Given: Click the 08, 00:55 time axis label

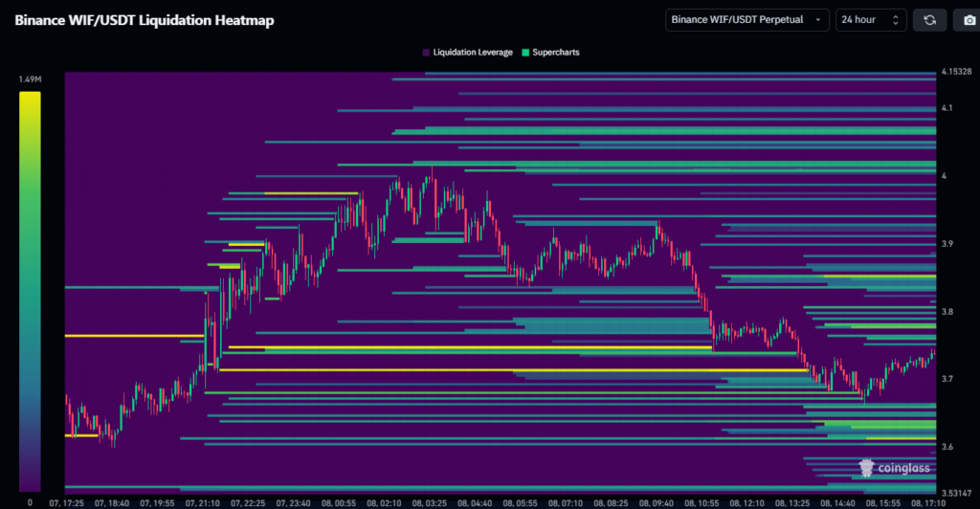Looking at the screenshot, I should [x=338, y=502].
